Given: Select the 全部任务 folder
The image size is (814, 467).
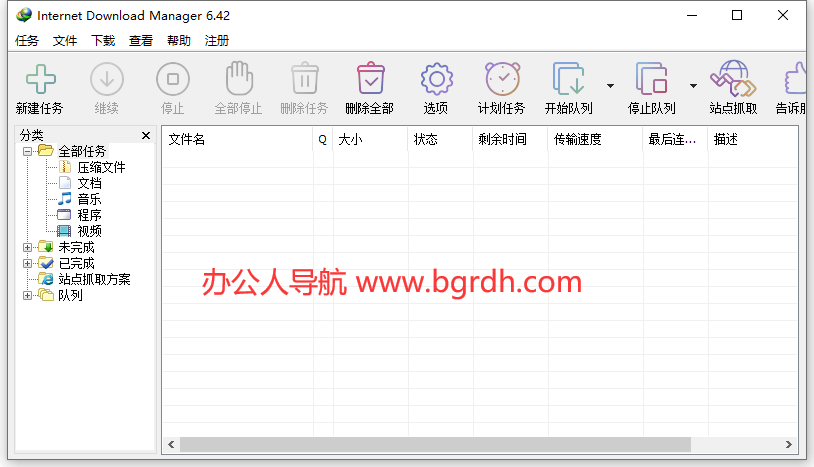Looking at the screenshot, I should pyautogui.click(x=82, y=151).
